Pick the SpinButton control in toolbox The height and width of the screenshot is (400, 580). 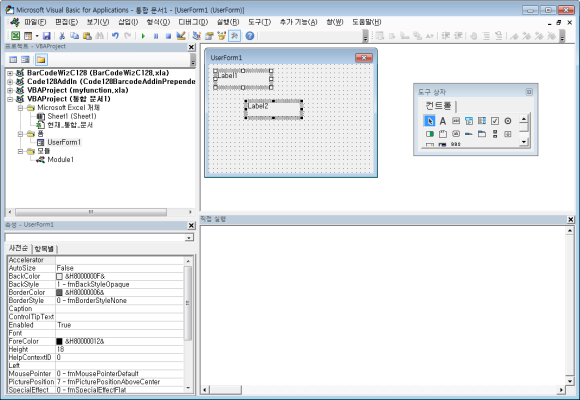coord(508,134)
